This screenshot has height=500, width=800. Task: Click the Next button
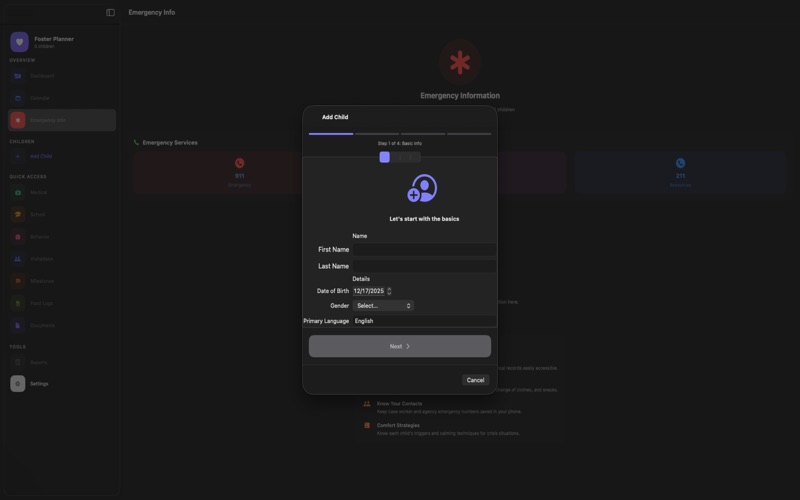[399, 346]
